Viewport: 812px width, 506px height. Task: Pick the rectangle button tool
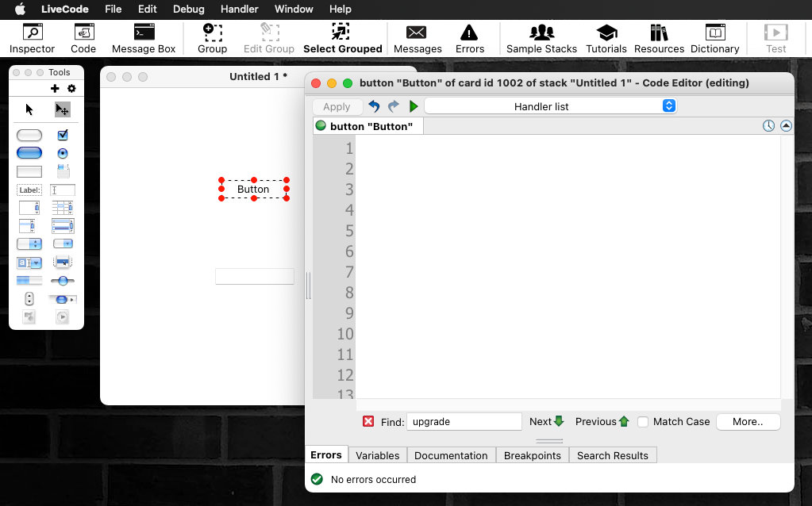point(29,171)
